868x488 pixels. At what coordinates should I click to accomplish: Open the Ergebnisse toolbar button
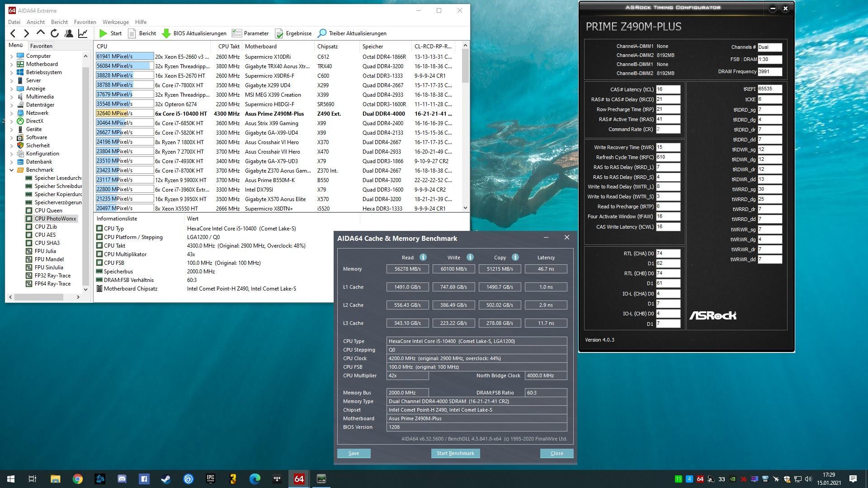[293, 33]
